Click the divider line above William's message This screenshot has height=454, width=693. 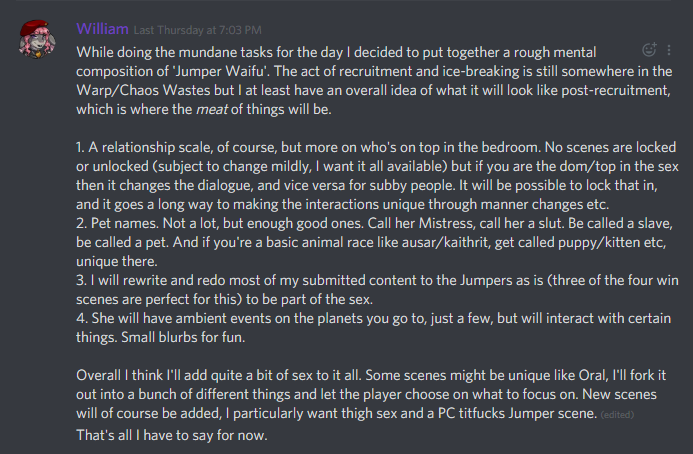click(x=343, y=1)
